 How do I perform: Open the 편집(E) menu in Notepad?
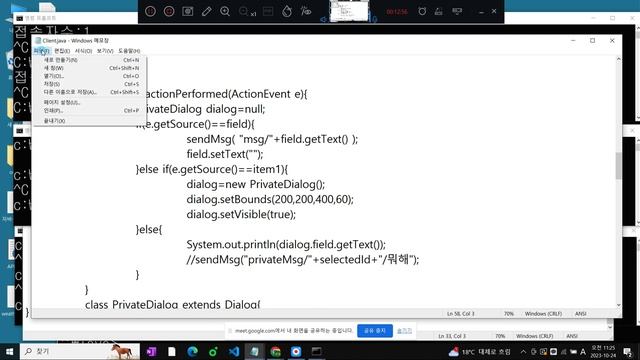[x=62, y=51]
